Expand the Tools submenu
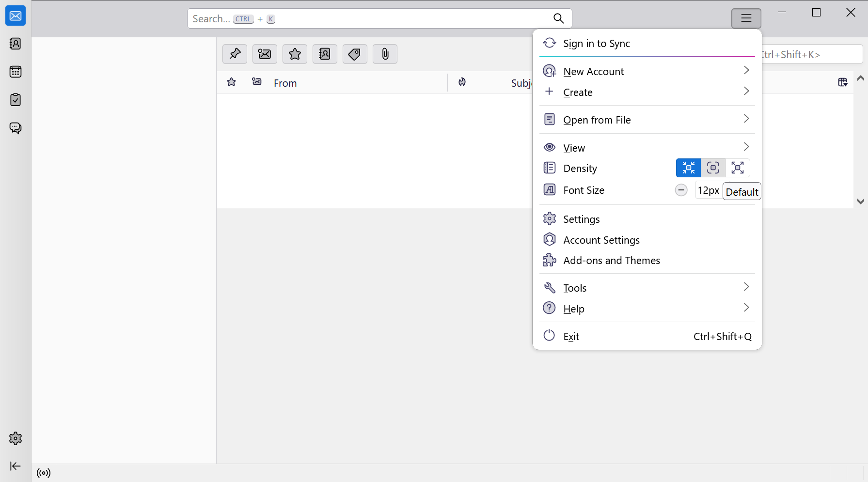868x482 pixels. pyautogui.click(x=647, y=288)
